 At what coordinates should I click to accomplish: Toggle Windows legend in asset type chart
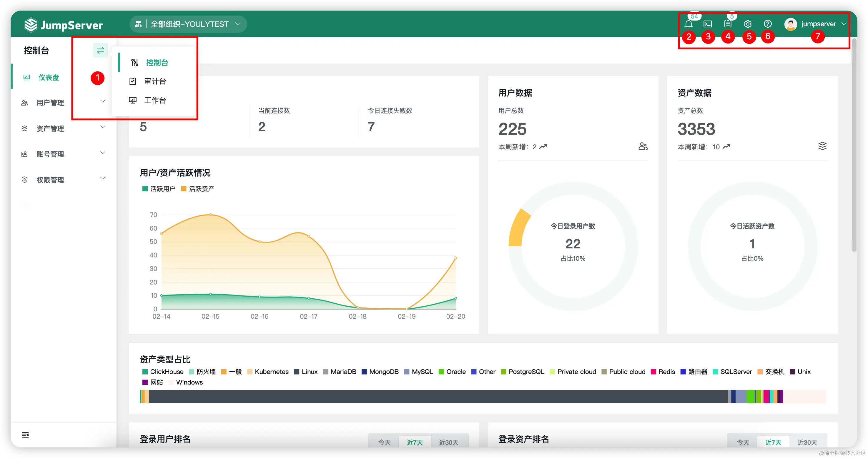tap(186, 382)
